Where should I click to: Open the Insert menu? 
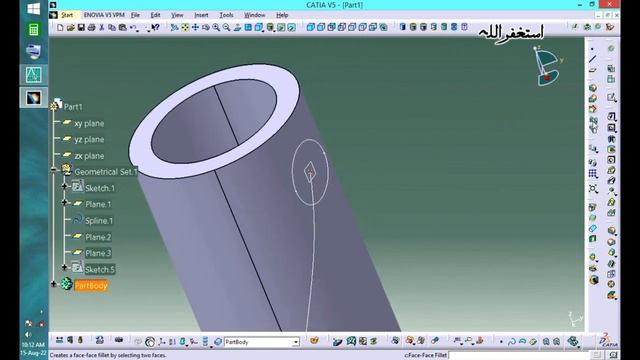201,15
